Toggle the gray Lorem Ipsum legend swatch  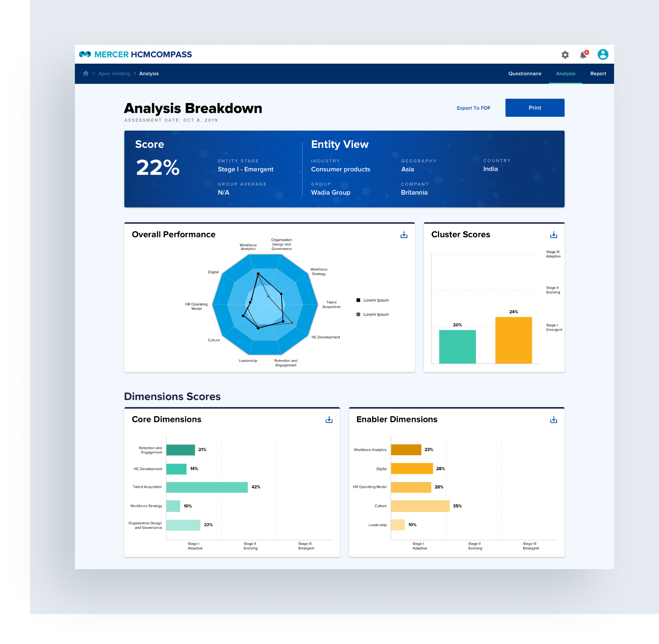358,314
